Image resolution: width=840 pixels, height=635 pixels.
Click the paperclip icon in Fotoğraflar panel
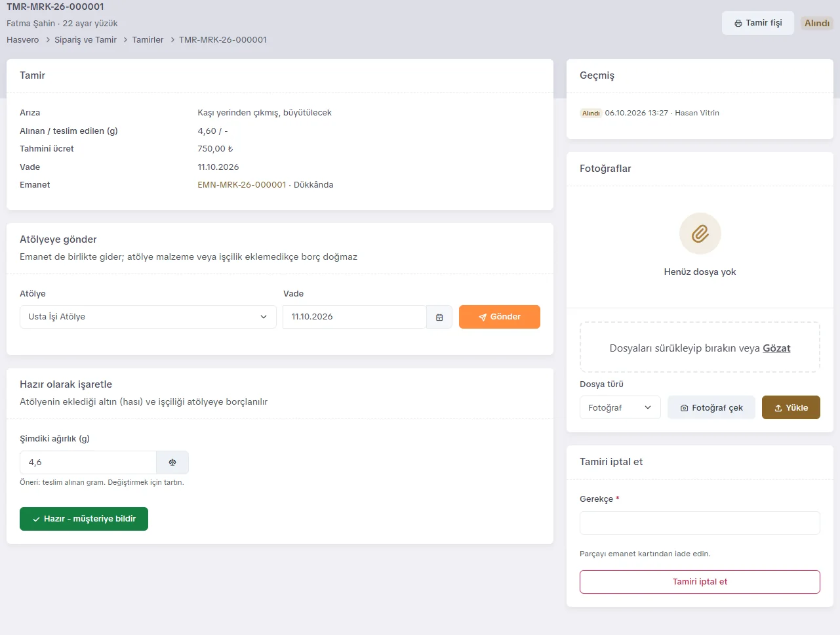[700, 234]
